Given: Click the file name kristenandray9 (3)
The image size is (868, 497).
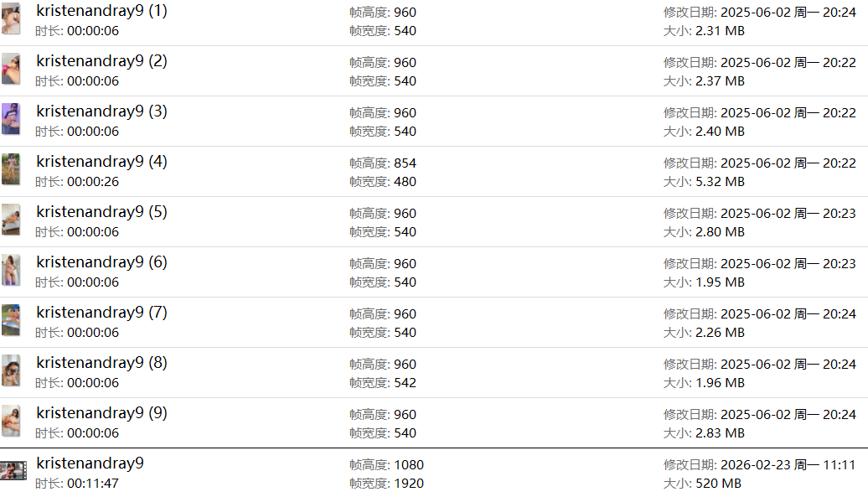Looking at the screenshot, I should pos(101,111).
